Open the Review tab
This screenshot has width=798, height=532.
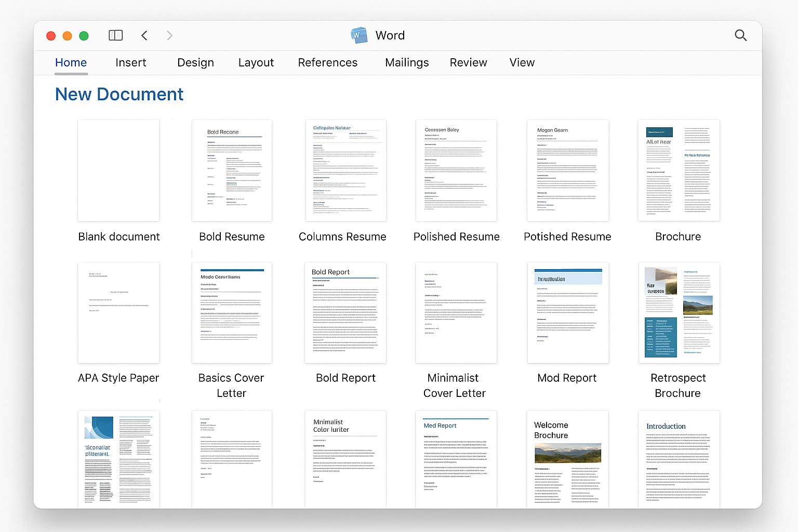pyautogui.click(x=469, y=62)
